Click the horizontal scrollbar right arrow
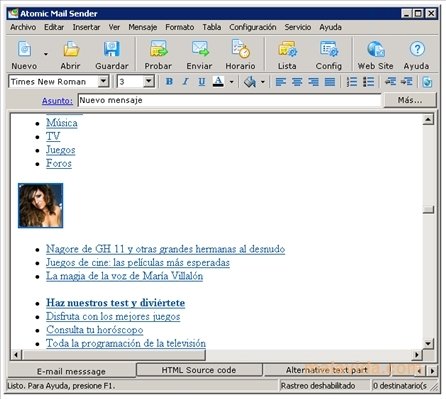This screenshot has height=399, width=446. click(x=417, y=355)
